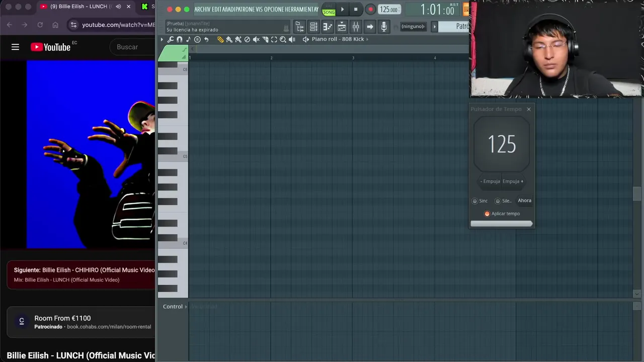This screenshot has width=644, height=362.
Task: Open the Mixer view button
Action: 355,26
